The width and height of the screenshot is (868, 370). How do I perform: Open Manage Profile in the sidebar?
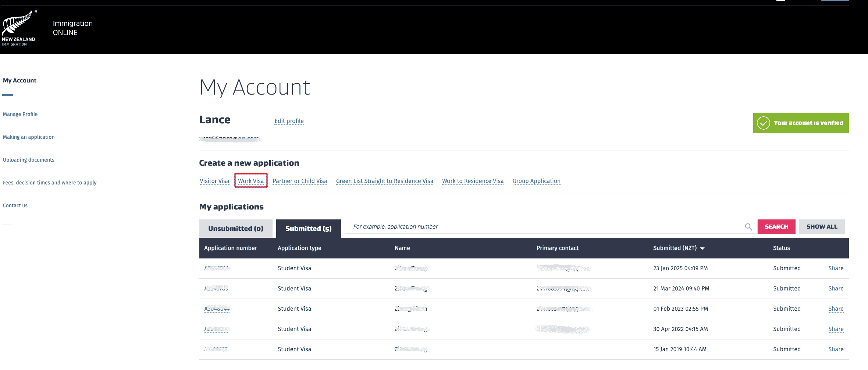pyautogui.click(x=20, y=114)
